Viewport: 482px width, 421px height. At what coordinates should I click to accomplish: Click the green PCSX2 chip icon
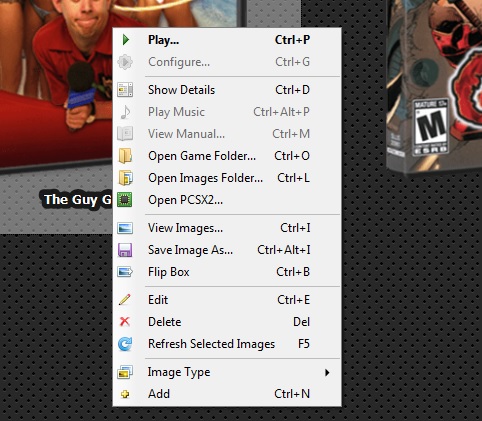[125, 200]
